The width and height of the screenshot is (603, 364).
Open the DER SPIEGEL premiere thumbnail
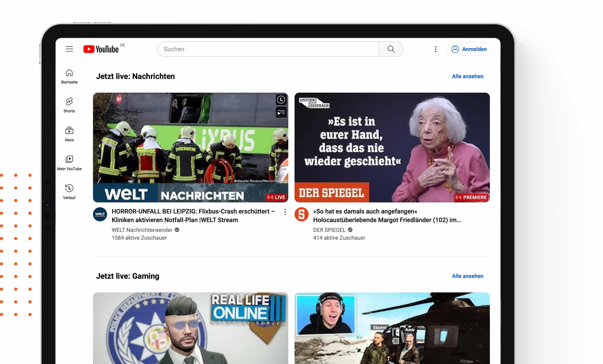click(392, 147)
